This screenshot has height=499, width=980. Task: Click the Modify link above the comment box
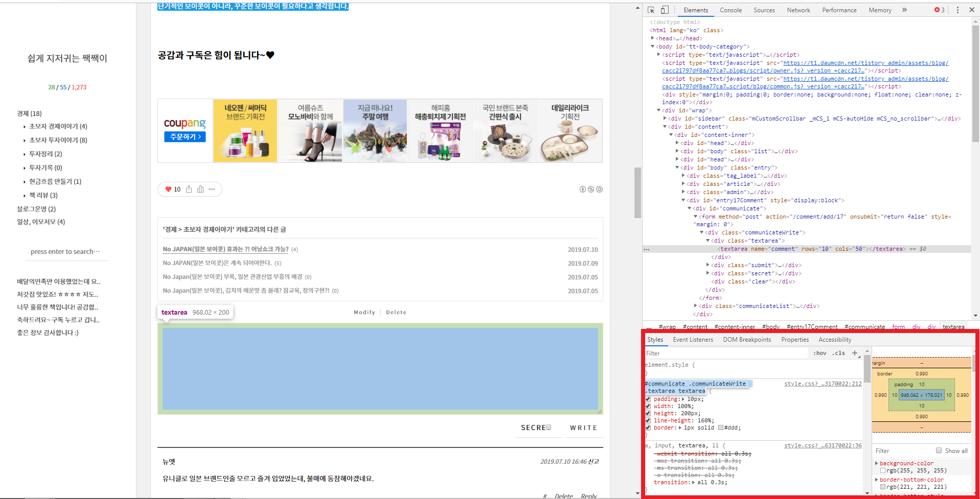[x=364, y=312]
